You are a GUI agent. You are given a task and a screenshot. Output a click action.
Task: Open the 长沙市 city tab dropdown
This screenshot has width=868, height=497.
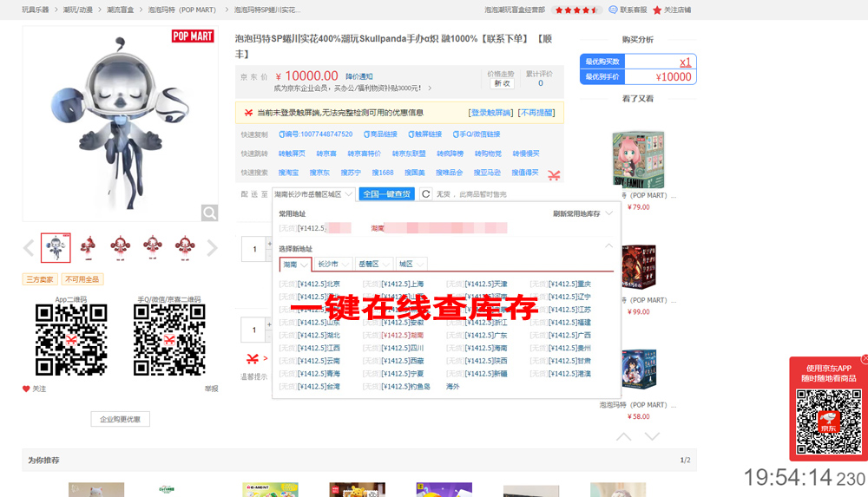(x=333, y=264)
